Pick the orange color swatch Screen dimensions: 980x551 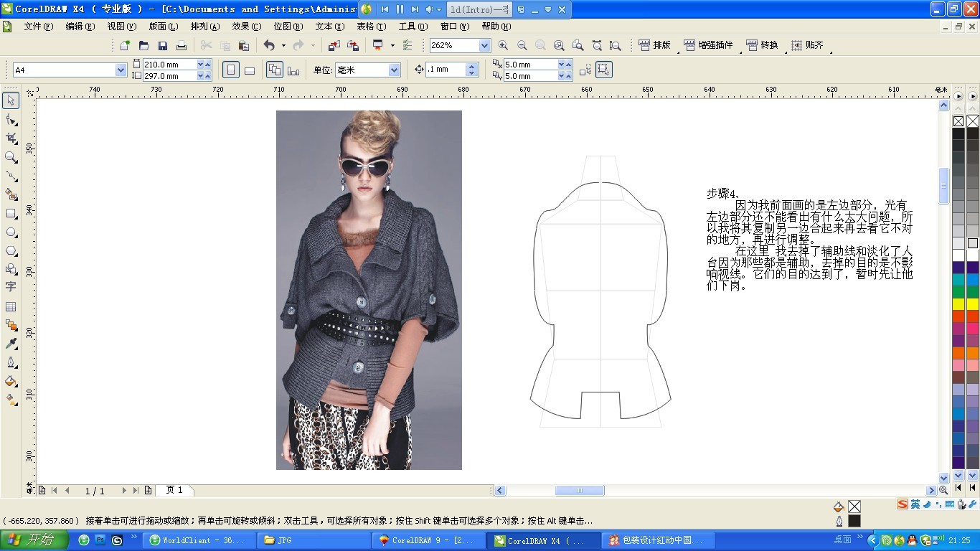[x=958, y=353]
